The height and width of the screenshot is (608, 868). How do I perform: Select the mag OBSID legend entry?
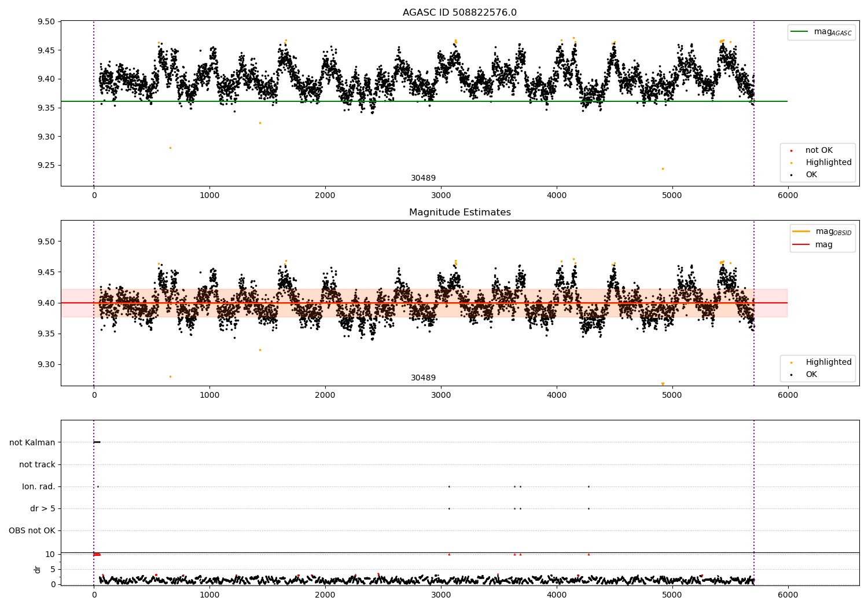822,232
